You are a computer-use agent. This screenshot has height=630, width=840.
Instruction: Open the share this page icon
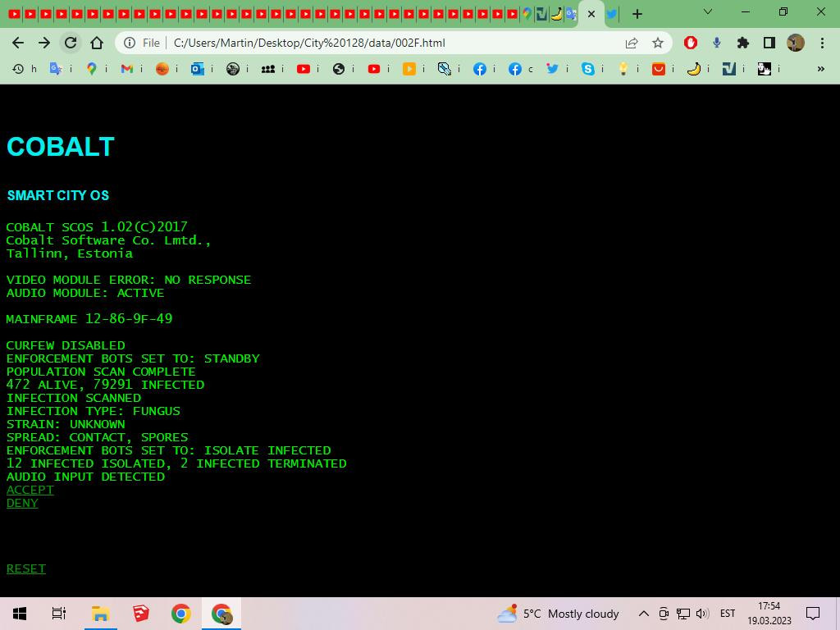point(632,43)
